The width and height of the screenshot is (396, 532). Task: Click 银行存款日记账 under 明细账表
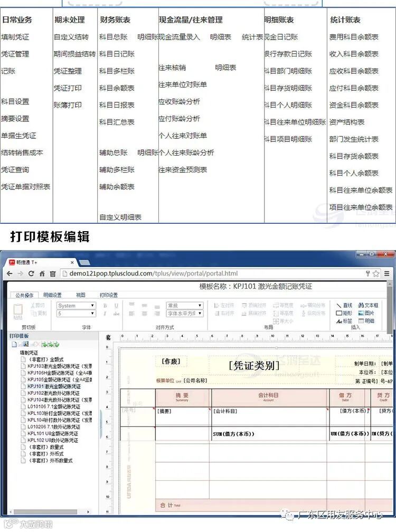pos(288,54)
